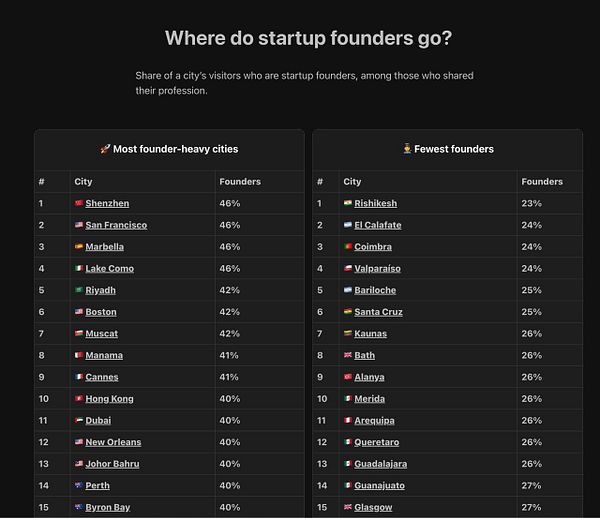This screenshot has width=600, height=518.
Task: Open the Shenzhen city link
Action: tap(107, 204)
